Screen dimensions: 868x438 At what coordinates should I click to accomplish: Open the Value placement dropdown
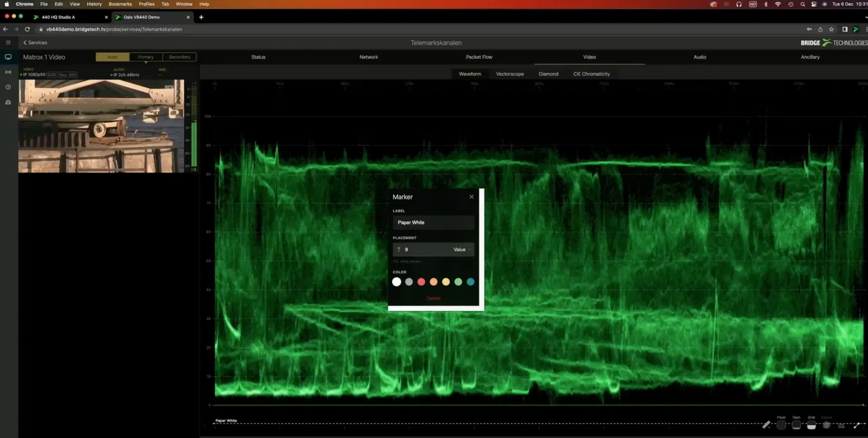click(x=462, y=249)
